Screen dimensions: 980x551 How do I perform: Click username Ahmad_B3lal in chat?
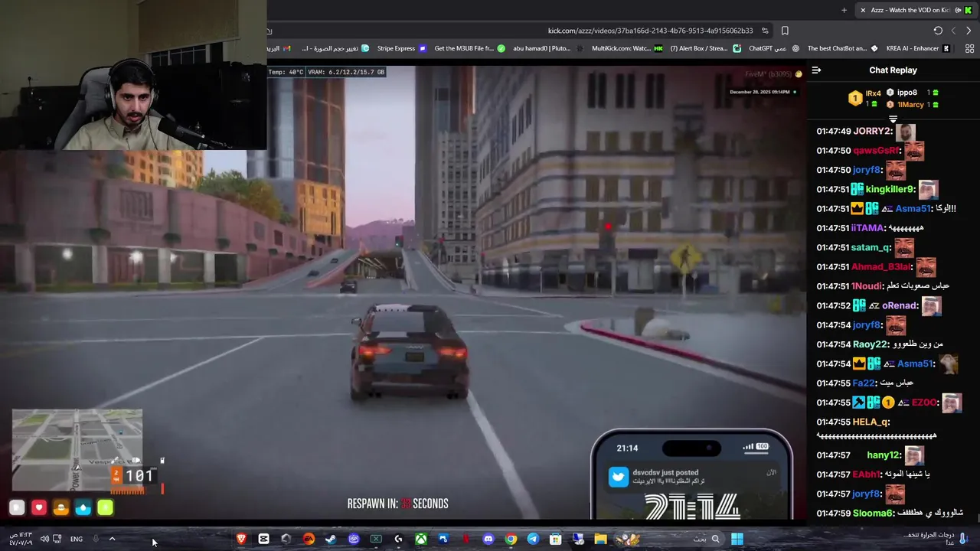881,266
